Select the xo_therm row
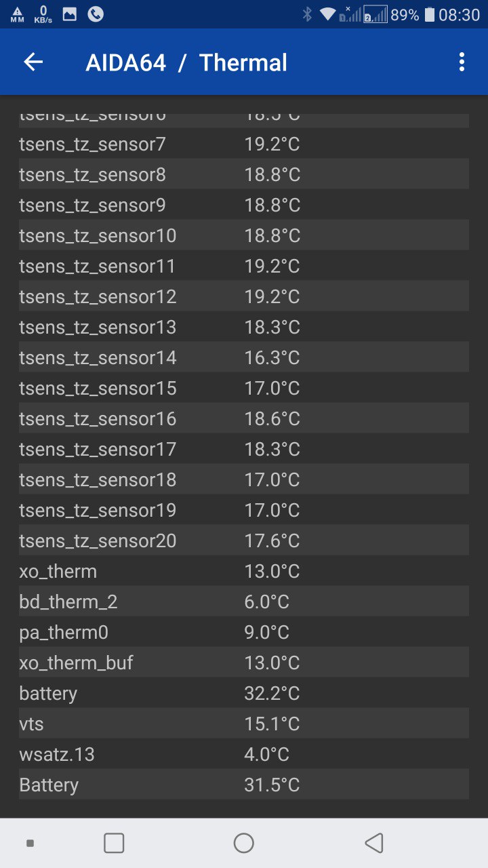This screenshot has width=488, height=868. coord(243,572)
